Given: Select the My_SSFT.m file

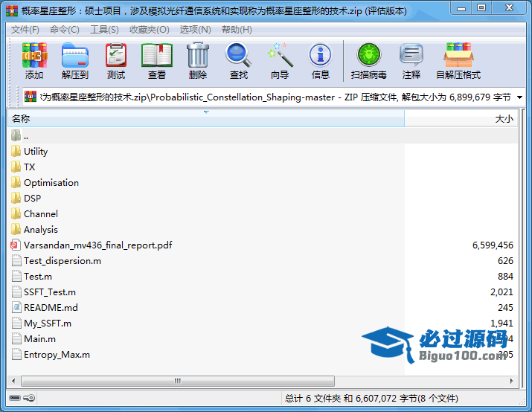Looking at the screenshot, I should 48,324.
